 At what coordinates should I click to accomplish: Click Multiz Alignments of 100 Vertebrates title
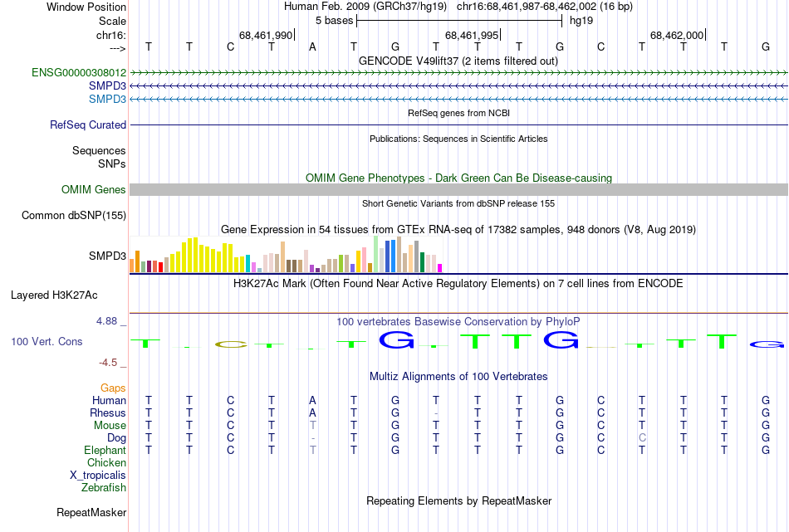tap(458, 377)
